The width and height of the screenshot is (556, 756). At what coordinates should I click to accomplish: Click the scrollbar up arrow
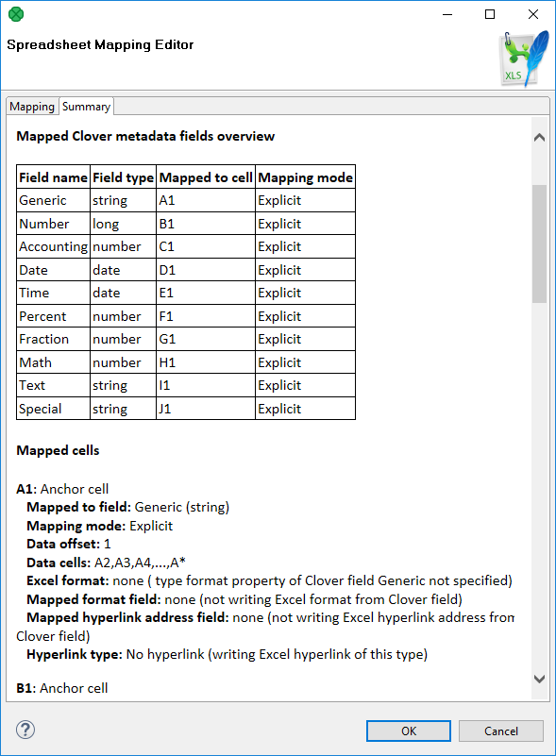pyautogui.click(x=539, y=136)
